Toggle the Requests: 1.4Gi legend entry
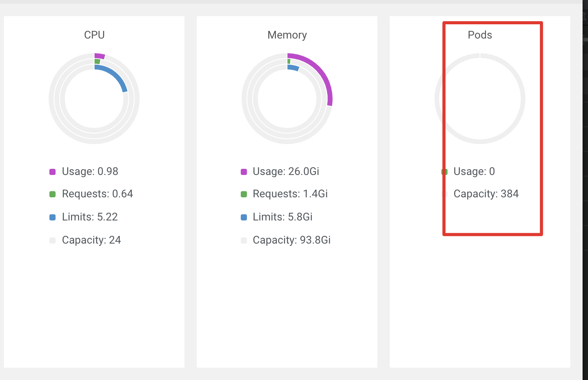 pyautogui.click(x=290, y=194)
